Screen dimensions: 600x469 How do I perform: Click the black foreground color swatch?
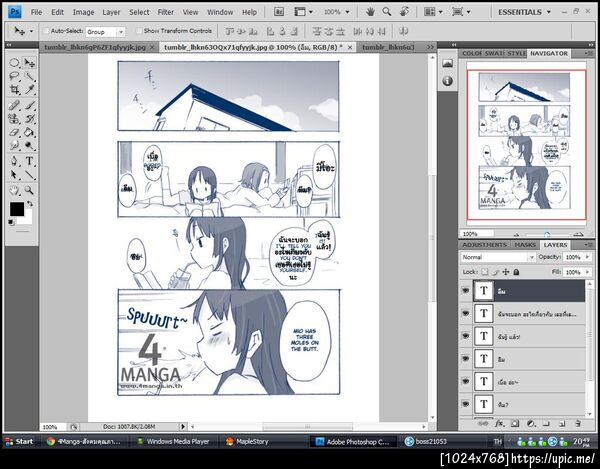pyautogui.click(x=17, y=209)
